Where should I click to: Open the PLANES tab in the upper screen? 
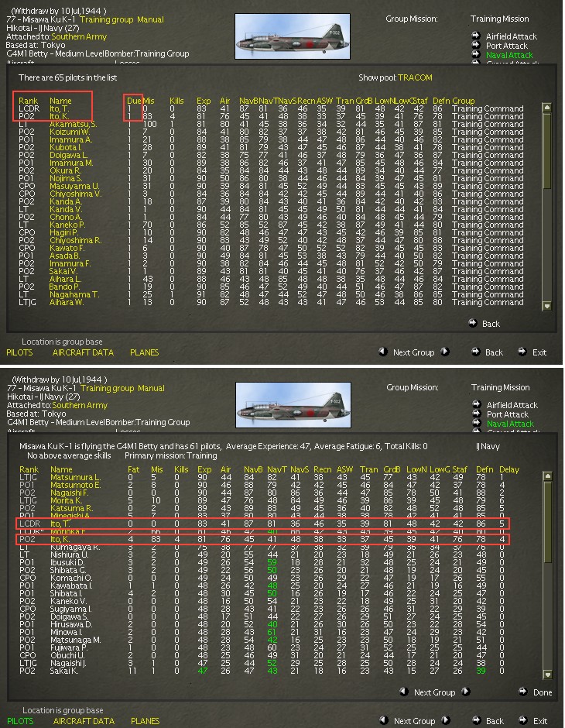pyautogui.click(x=144, y=352)
